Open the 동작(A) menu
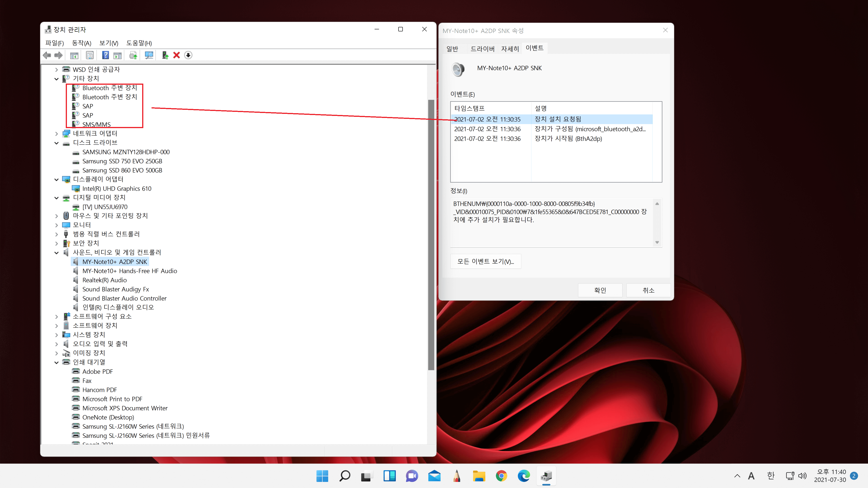Viewport: 868px width, 488px height. (x=82, y=43)
